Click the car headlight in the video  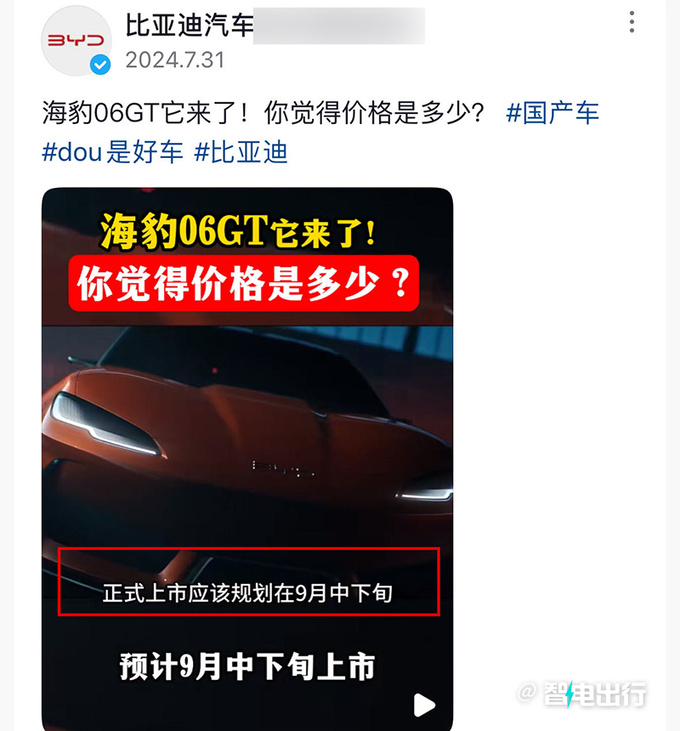105,424
